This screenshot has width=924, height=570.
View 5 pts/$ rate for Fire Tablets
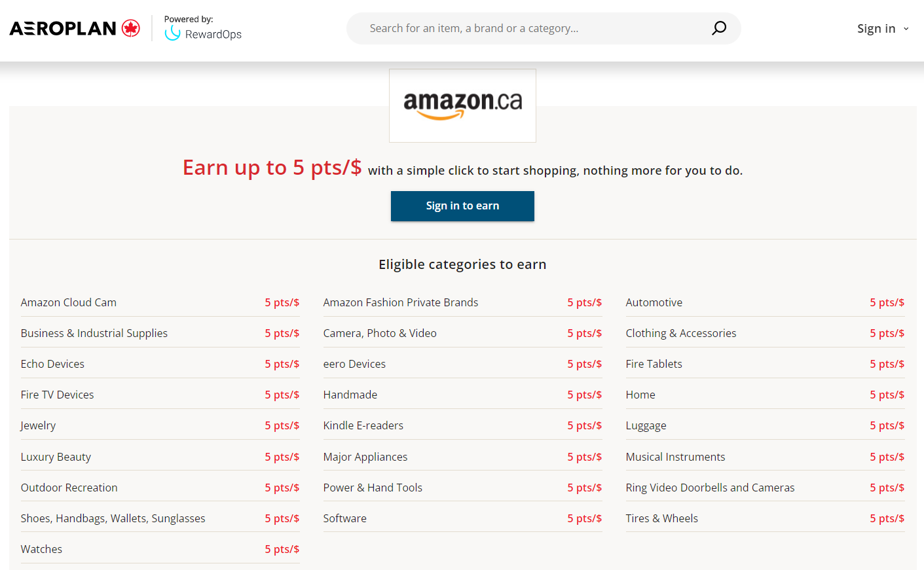[887, 363]
